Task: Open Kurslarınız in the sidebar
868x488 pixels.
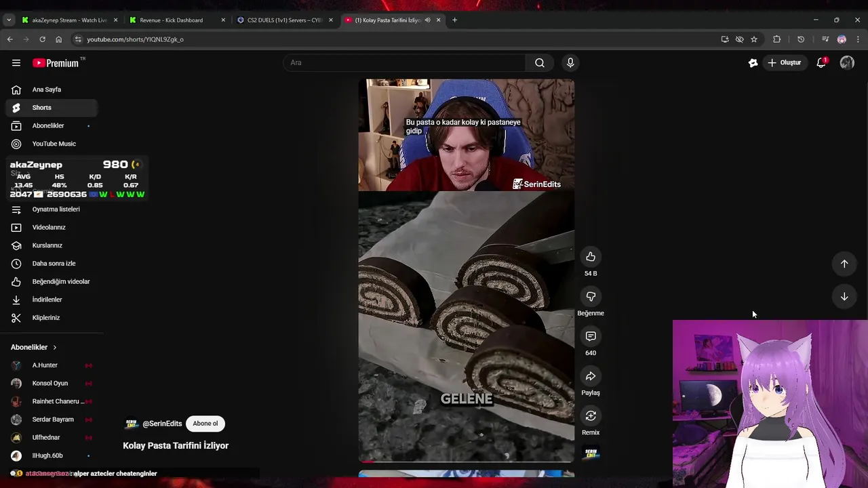Action: click(x=52, y=245)
